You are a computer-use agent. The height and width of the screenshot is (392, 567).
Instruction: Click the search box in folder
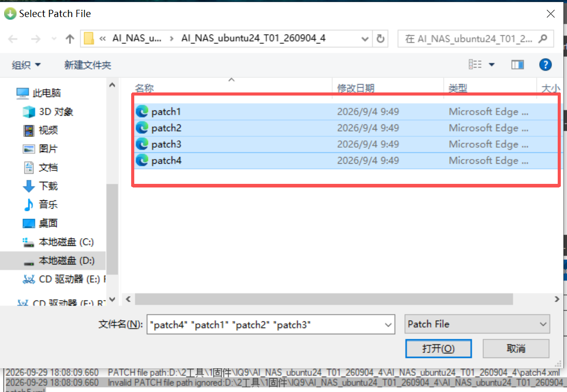476,39
